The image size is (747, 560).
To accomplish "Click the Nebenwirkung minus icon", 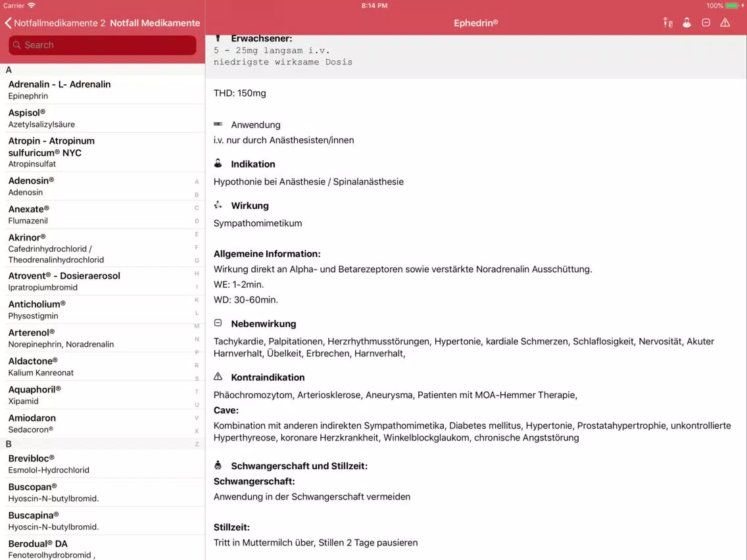I will point(218,323).
